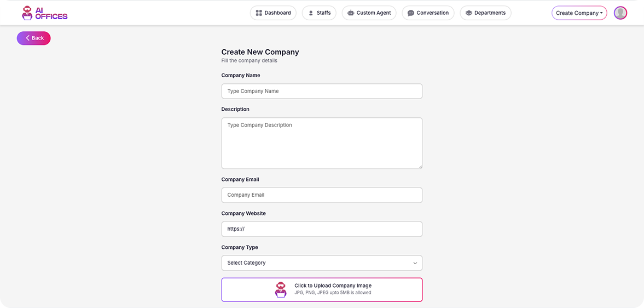This screenshot has height=308, width=644.
Task: Click the Description textarea resize handle
Action: click(419, 166)
